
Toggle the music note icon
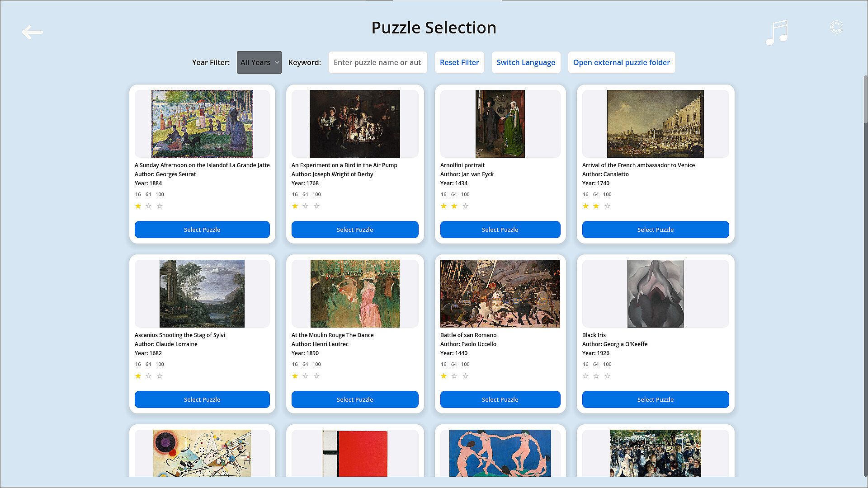point(777,32)
